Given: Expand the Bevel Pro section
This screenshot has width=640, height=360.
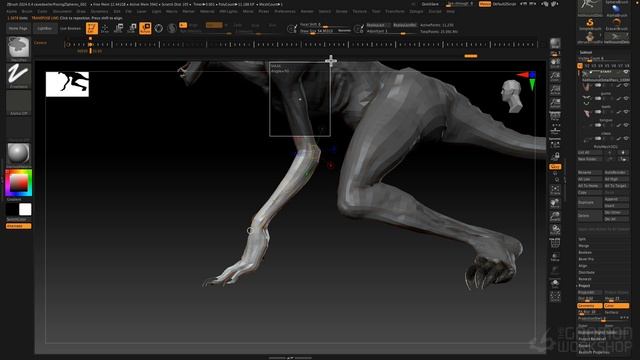Looking at the screenshot, I should 587,259.
